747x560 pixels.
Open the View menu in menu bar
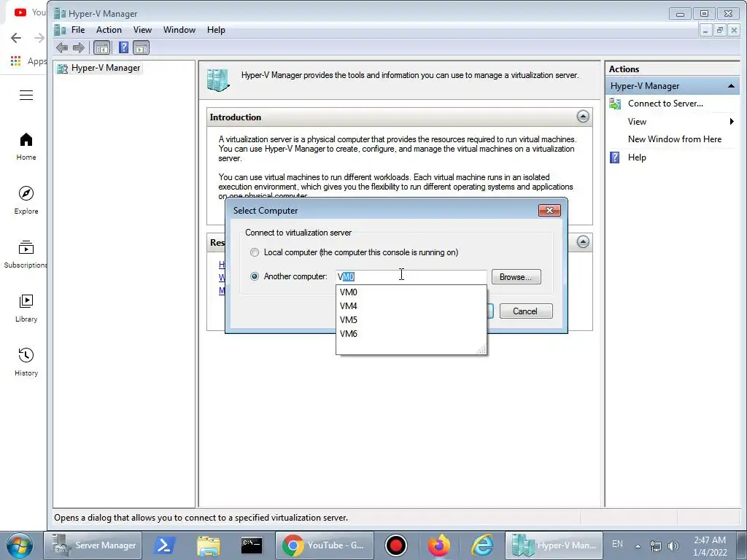[x=142, y=29]
